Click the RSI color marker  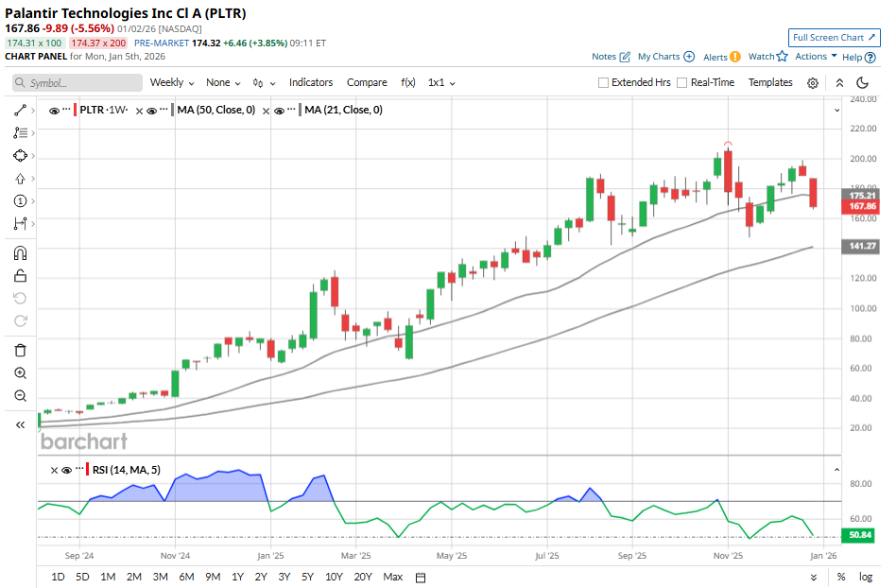tap(88, 470)
